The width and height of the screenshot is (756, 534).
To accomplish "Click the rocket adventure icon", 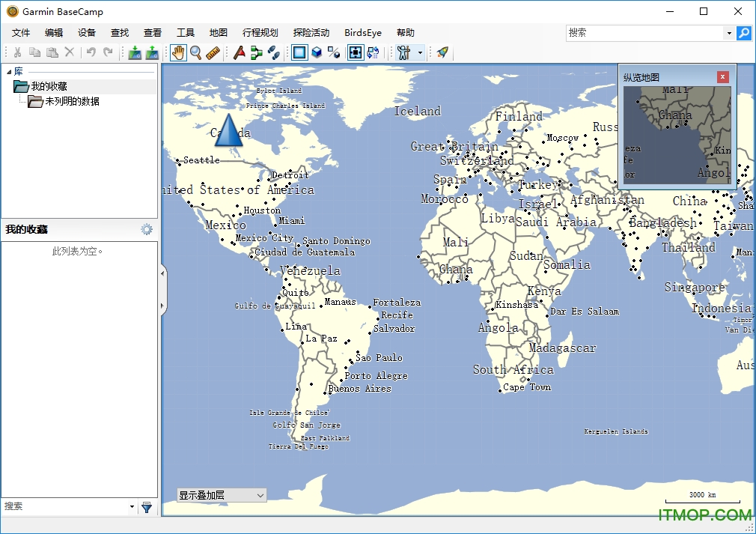I will (442, 52).
